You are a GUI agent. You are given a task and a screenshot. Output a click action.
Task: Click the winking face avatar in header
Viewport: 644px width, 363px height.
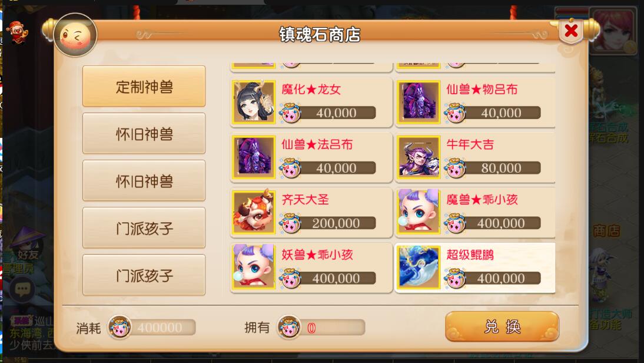[x=75, y=35]
